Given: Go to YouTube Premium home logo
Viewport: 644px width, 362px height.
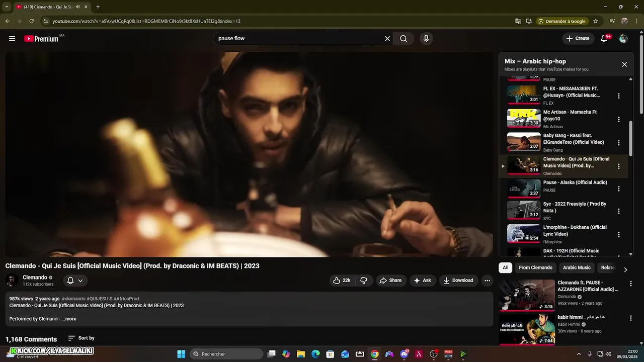Looking at the screenshot, I should [x=41, y=39].
